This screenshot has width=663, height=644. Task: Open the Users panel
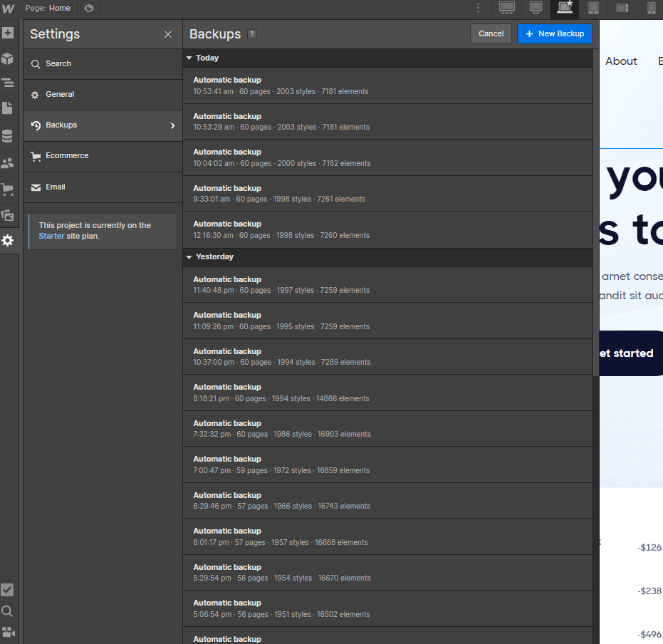point(9,162)
